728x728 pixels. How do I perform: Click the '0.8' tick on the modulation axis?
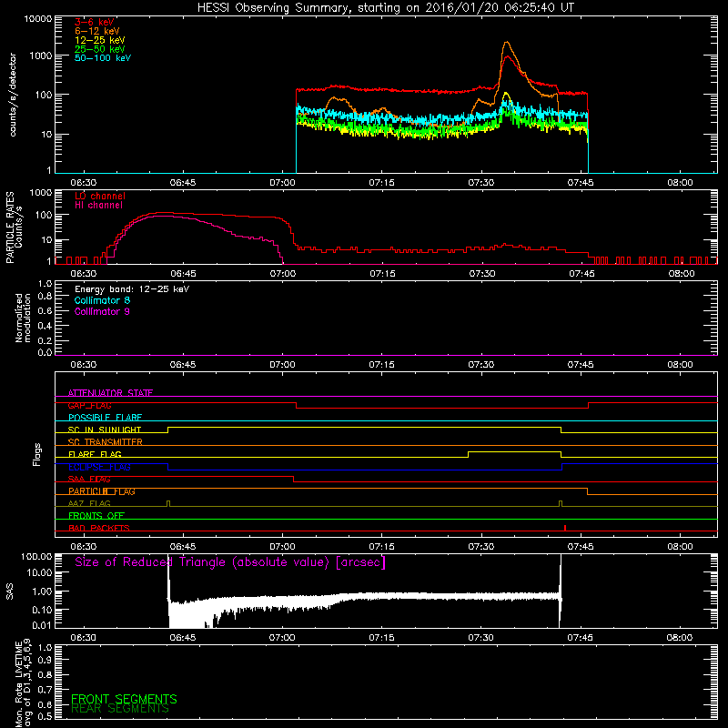45,296
